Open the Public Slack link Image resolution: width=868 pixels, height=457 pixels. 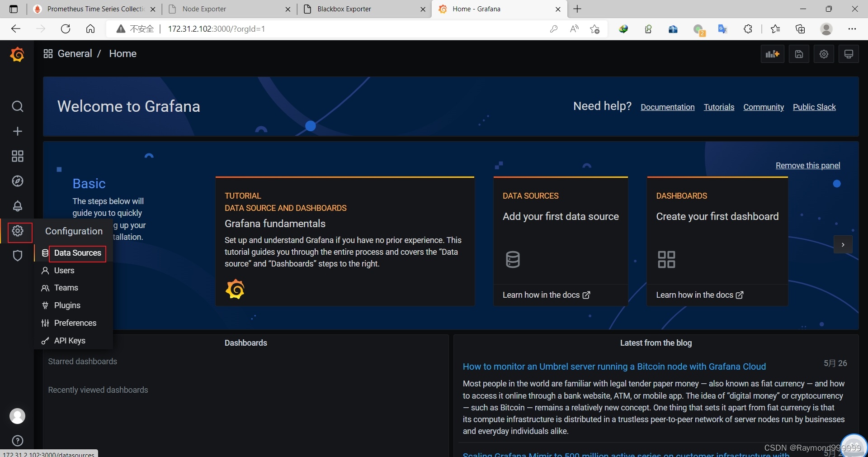814,107
